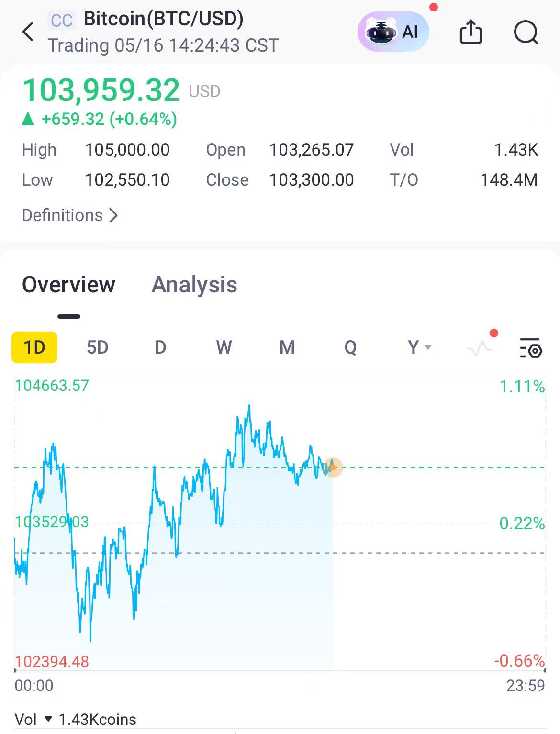The width and height of the screenshot is (560, 734).
Task: Select the 1D chart interval
Action: [34, 347]
